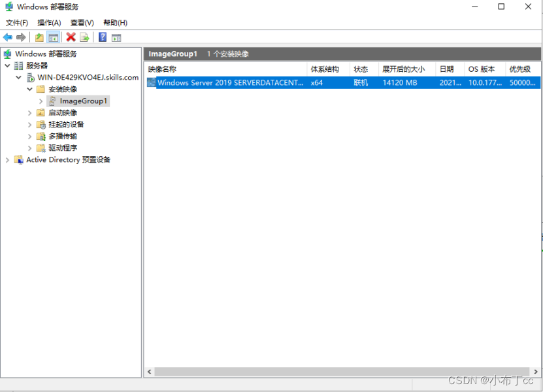Viewport: 543px width, 392px height.
Task: Go back with the blue left arrow
Action: pos(8,37)
